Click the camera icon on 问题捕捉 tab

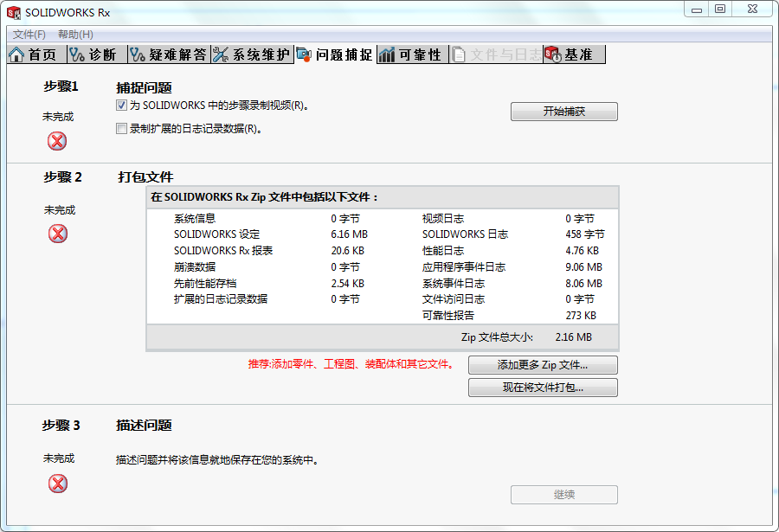coord(304,54)
